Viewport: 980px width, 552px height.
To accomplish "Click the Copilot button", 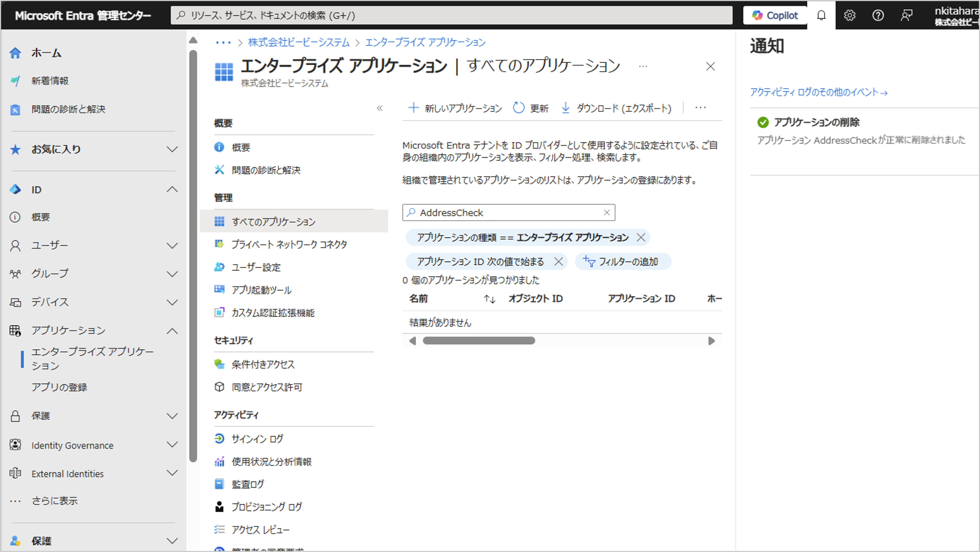I will click(775, 15).
